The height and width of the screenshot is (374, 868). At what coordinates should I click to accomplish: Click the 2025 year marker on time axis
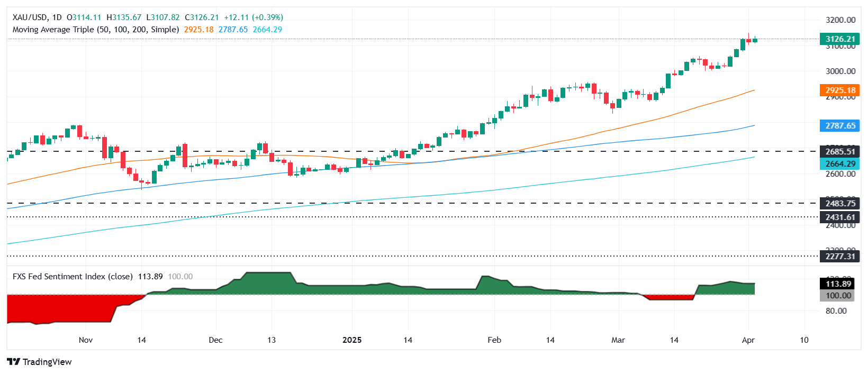click(352, 340)
